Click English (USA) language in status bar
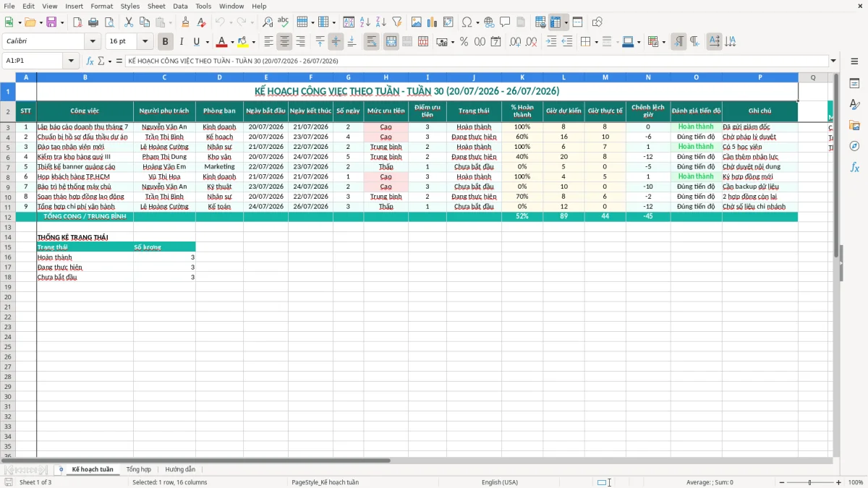Viewport: 868px width, 488px height. [x=500, y=482]
